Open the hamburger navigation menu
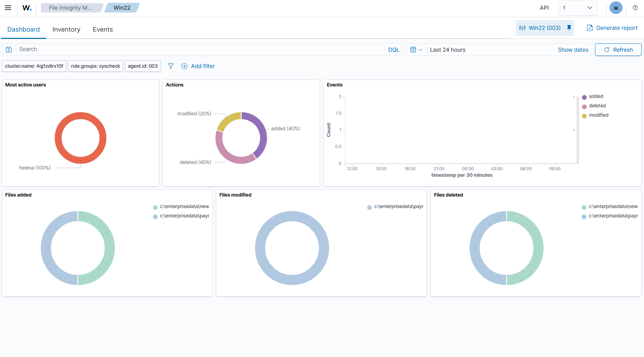 click(x=8, y=8)
